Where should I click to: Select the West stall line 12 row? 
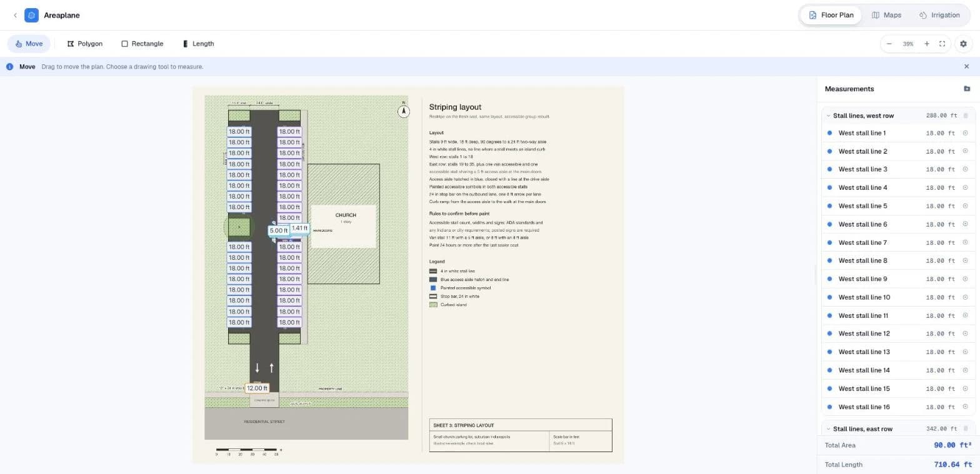(897, 333)
